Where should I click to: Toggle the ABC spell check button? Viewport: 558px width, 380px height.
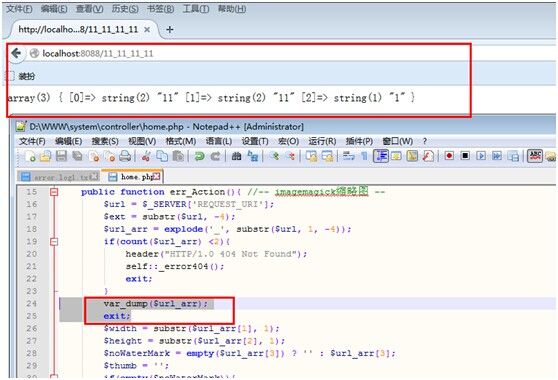pyautogui.click(x=535, y=155)
